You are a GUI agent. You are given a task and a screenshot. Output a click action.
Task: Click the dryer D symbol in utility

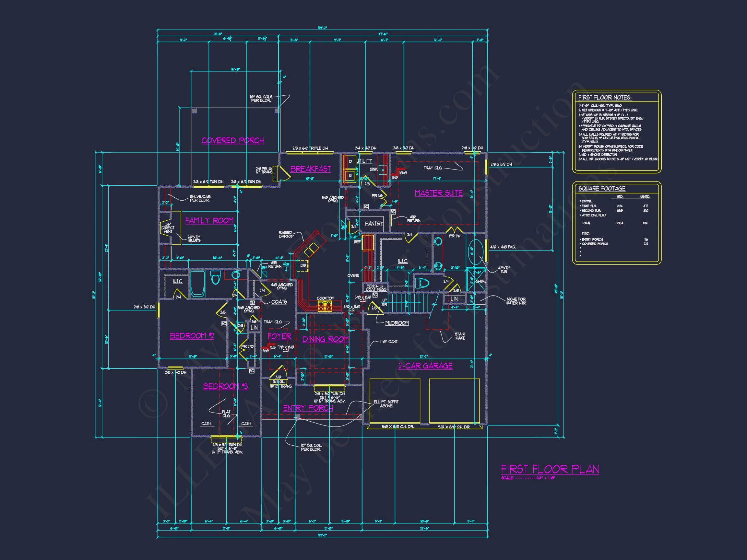click(350, 162)
